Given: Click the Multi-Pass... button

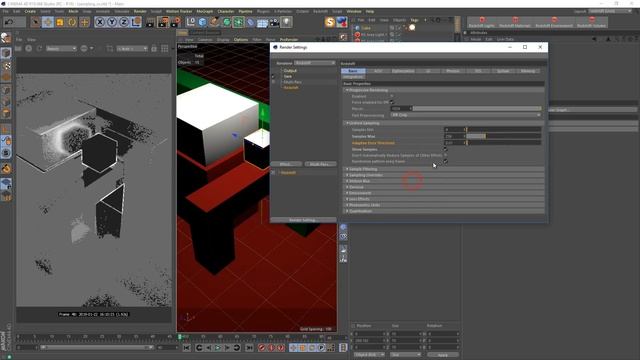Looking at the screenshot, I should 320,164.
